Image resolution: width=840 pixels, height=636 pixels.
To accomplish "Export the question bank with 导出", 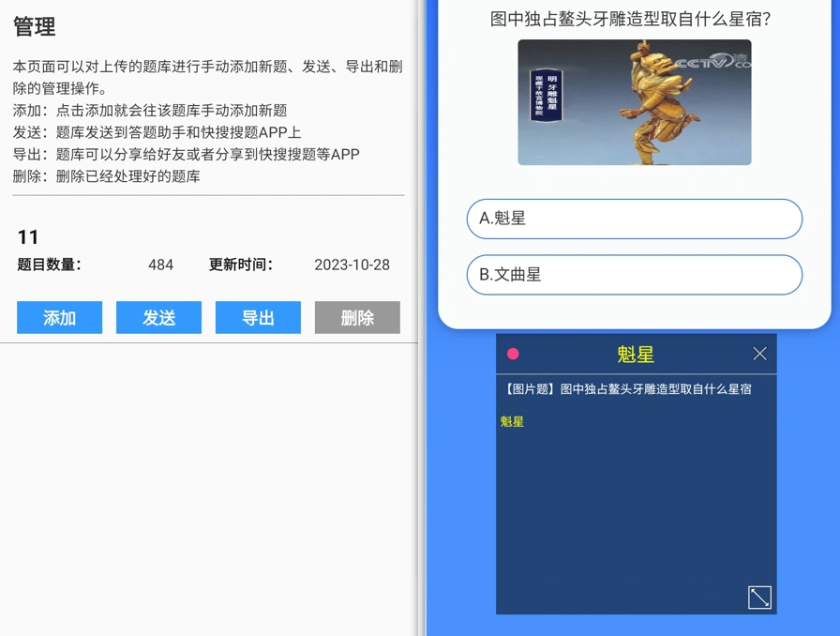I will click(x=258, y=317).
